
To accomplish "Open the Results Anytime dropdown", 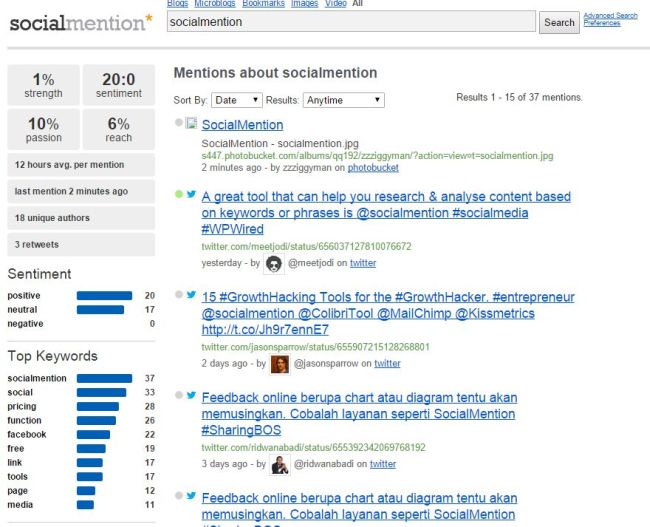I will point(344,100).
